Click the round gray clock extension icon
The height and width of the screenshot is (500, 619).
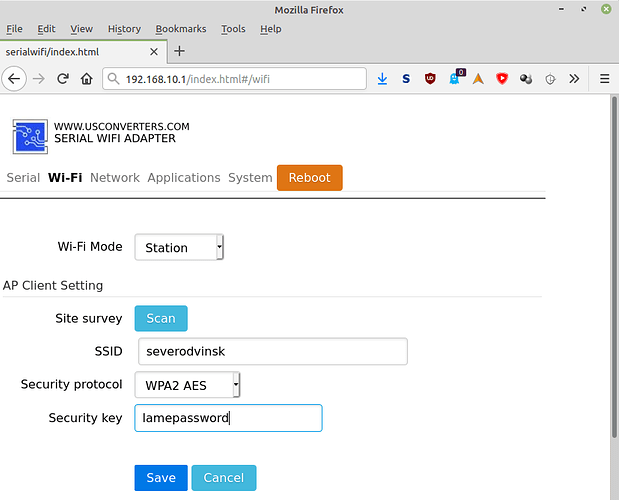[x=550, y=79]
